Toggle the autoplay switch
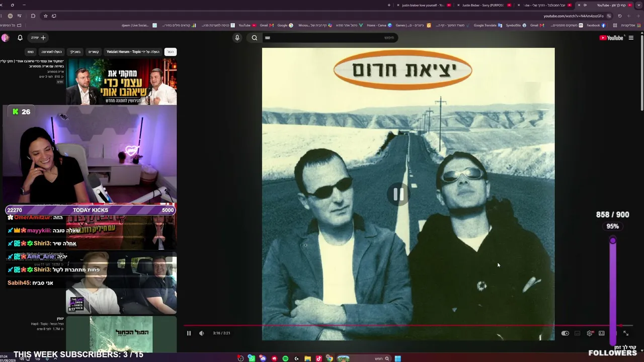This screenshot has width=644, height=362. 565,333
